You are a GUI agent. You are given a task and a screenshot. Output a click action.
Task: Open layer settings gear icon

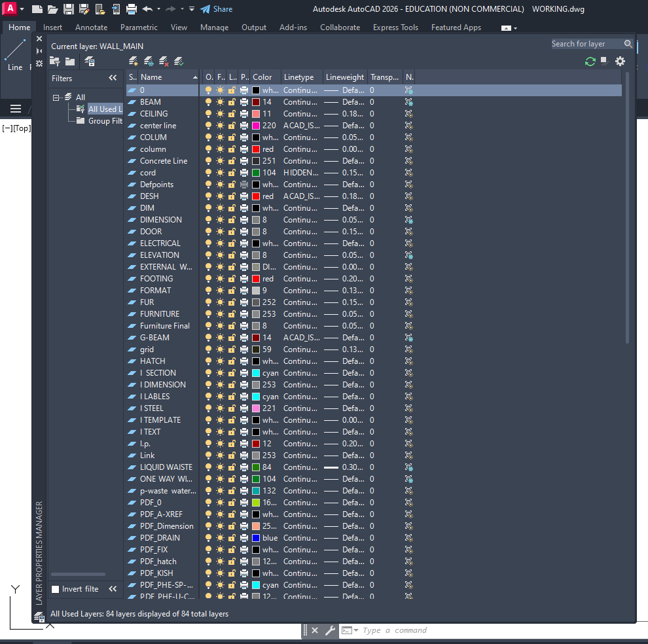[620, 62]
